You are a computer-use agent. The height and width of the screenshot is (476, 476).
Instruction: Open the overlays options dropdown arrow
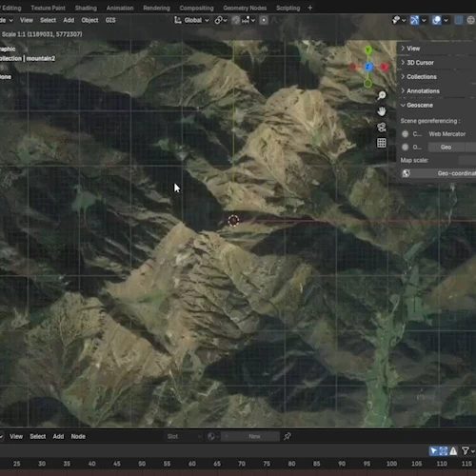click(446, 21)
